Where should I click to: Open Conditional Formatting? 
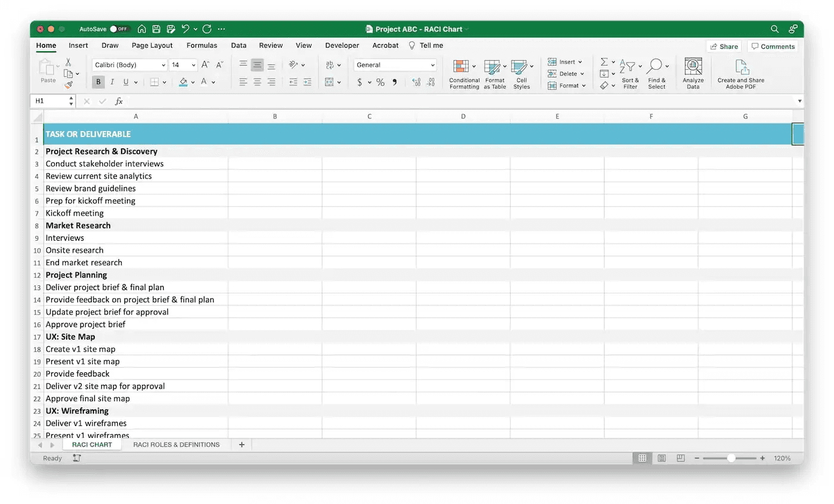tap(464, 73)
